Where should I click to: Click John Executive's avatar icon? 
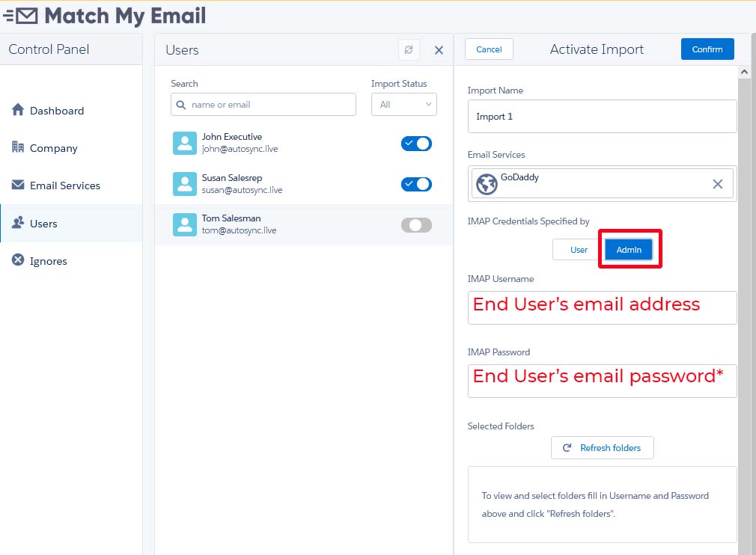tap(184, 143)
